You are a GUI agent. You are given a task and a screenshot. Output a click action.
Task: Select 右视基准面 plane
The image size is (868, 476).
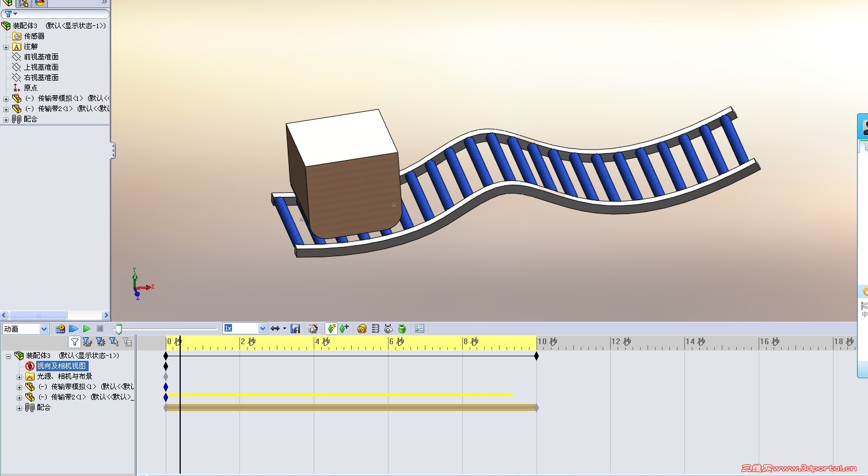[36, 78]
